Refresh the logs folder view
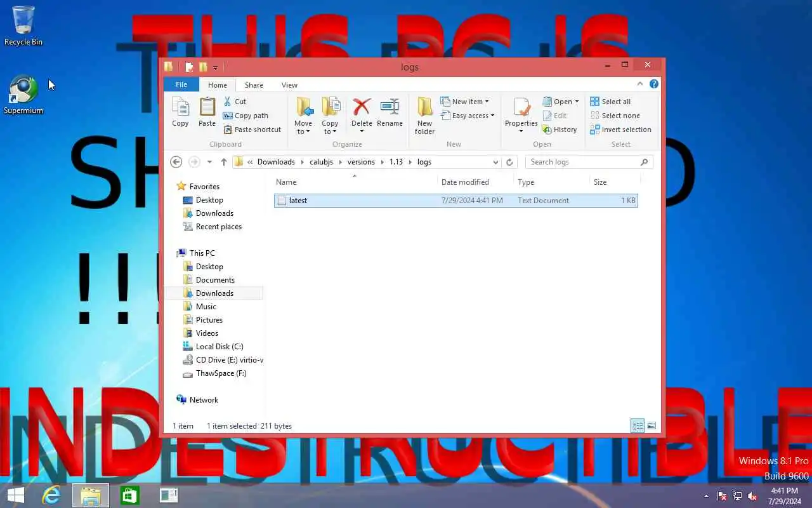812x508 pixels. (x=509, y=162)
